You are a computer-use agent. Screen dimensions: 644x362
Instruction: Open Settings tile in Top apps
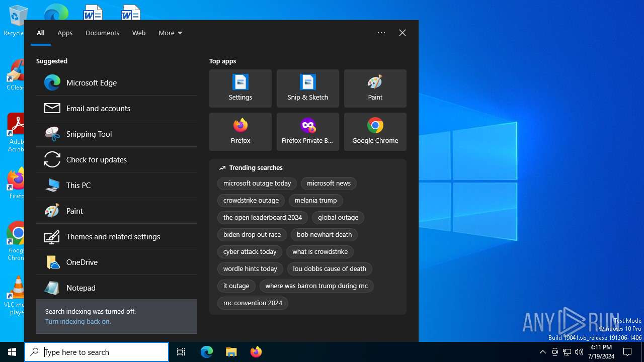[240, 88]
